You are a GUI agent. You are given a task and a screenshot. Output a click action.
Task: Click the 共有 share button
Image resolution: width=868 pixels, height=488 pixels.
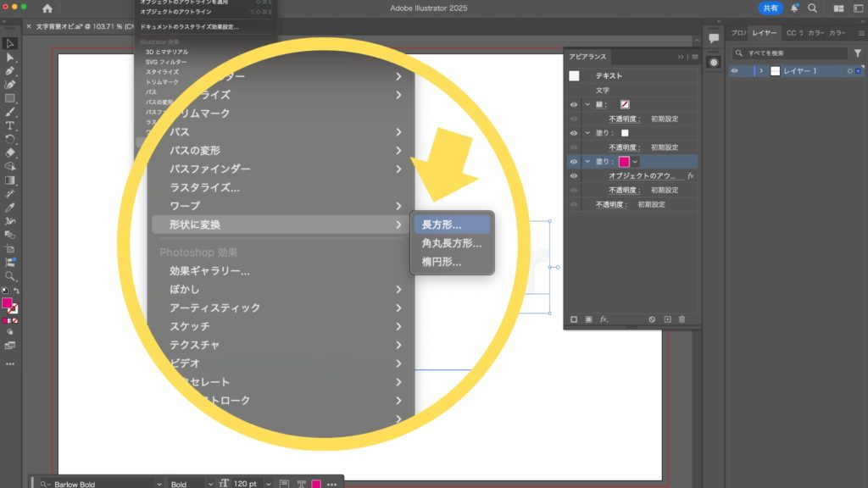pyautogui.click(x=770, y=8)
